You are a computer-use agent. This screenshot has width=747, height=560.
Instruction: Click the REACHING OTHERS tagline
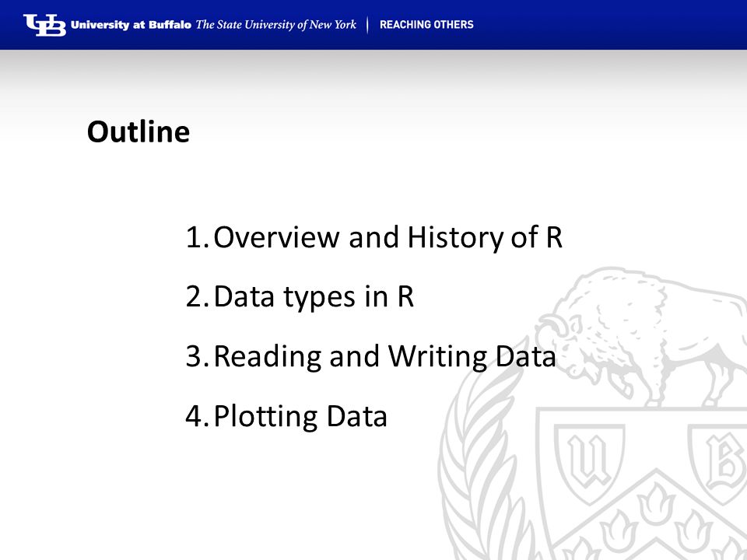click(x=426, y=25)
